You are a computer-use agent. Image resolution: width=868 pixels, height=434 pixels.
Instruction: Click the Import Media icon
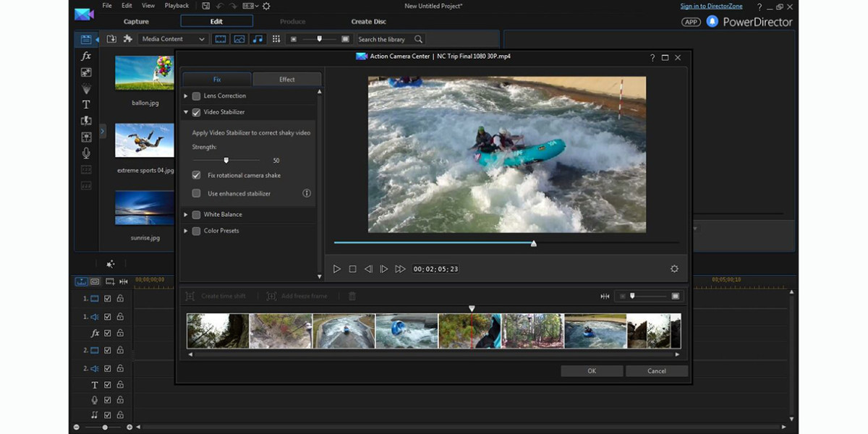point(112,39)
